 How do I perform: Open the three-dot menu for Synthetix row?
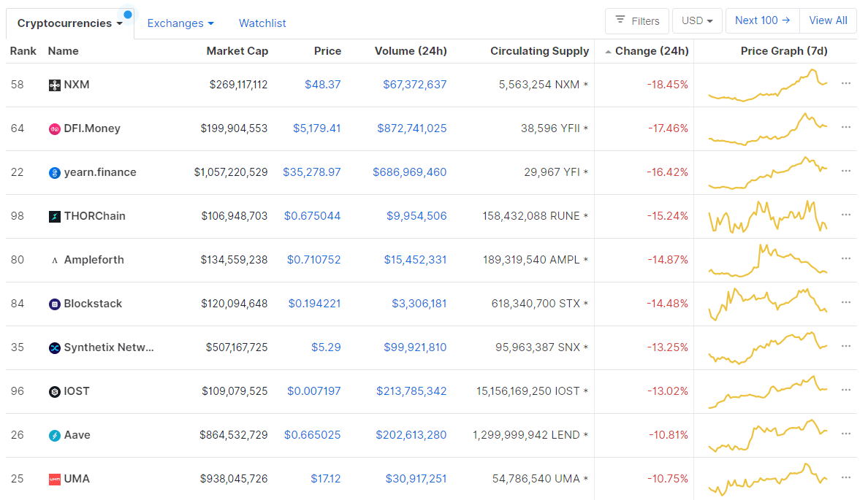(845, 346)
